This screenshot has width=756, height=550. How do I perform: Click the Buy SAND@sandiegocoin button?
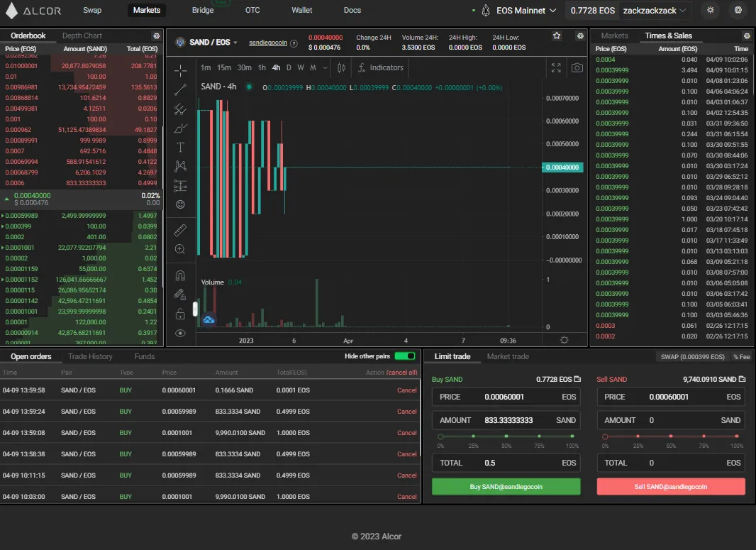pyautogui.click(x=506, y=486)
